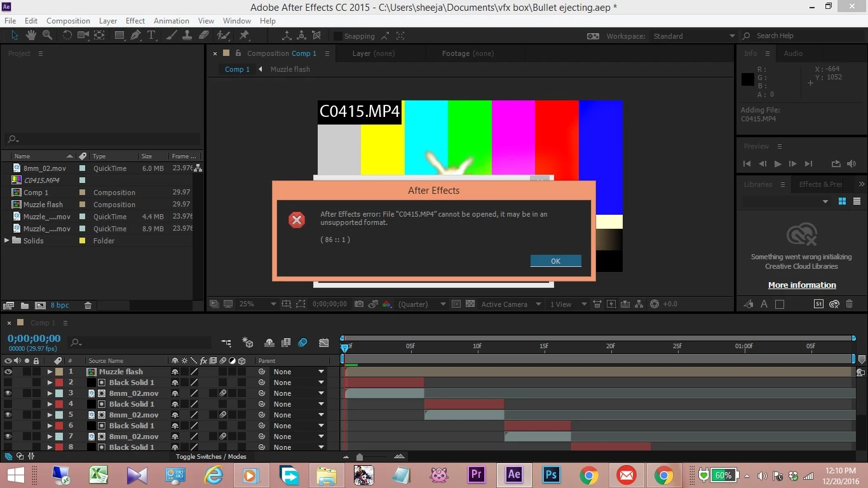Open the 25% magnification dropdown
This screenshot has width=868, height=488.
257,304
